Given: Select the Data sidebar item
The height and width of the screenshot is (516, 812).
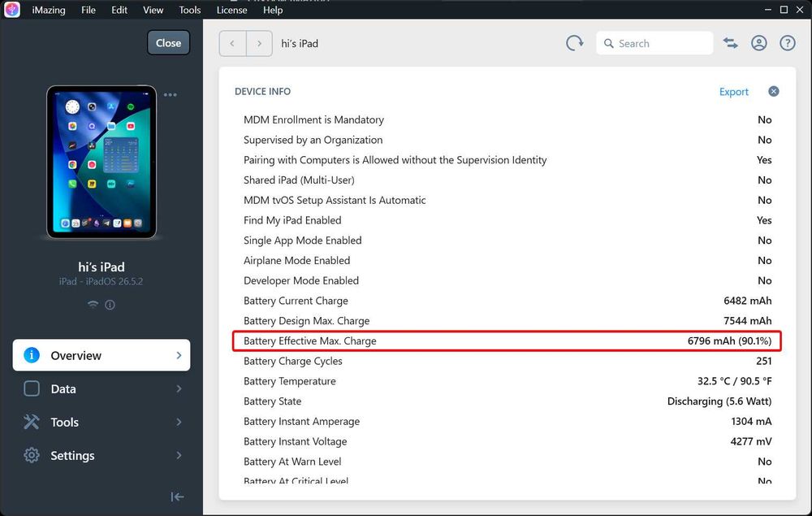Looking at the screenshot, I should click(101, 388).
